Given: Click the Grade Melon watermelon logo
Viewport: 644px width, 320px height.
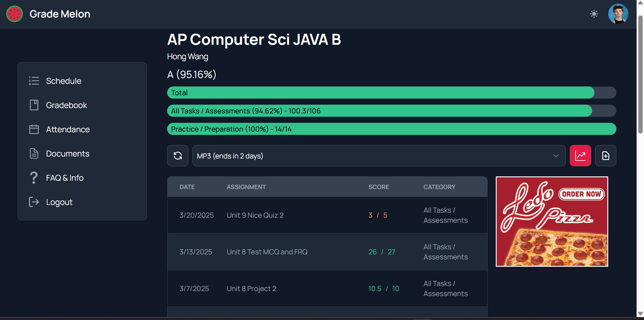Looking at the screenshot, I should (14, 14).
